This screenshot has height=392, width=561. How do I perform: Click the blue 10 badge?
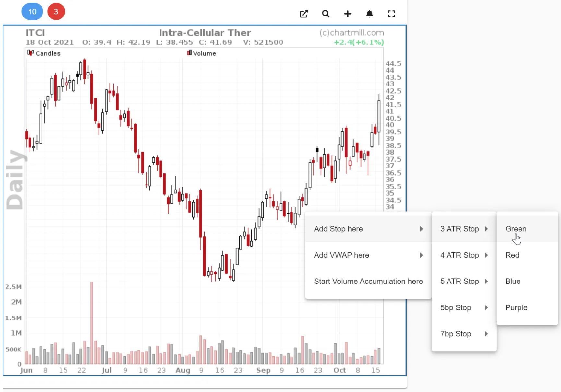click(32, 12)
